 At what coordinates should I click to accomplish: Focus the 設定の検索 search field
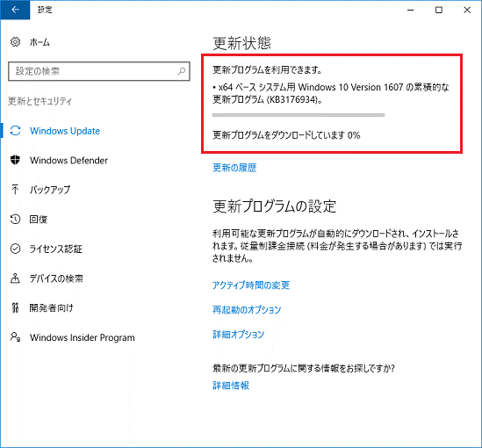coord(99,71)
